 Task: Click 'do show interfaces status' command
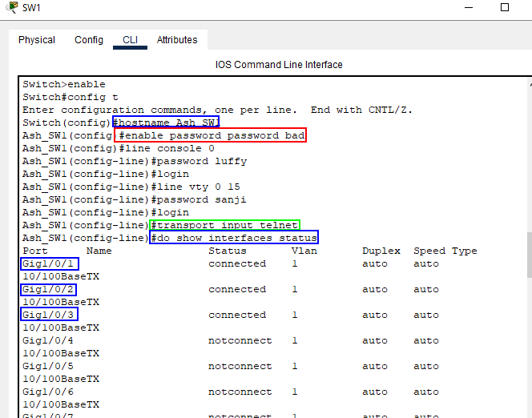[237, 238]
